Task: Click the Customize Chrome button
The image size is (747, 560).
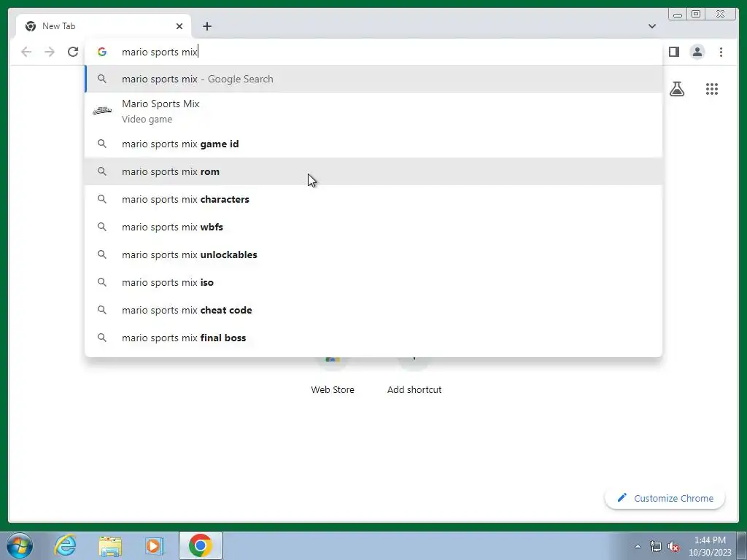Action: (x=665, y=498)
